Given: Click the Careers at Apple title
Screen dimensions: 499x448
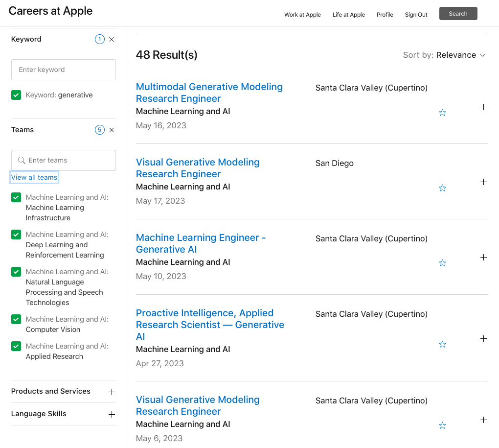Looking at the screenshot, I should [50, 11].
